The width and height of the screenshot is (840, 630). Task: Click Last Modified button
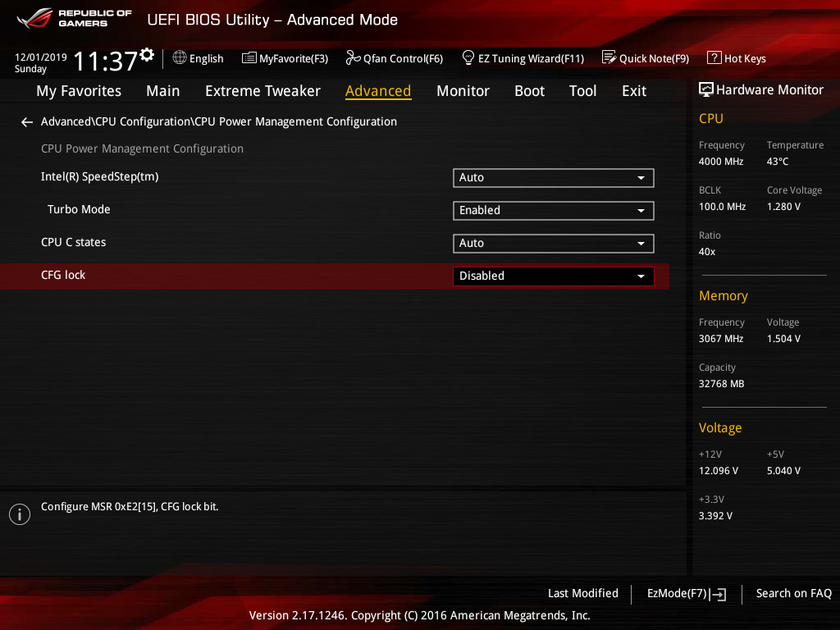click(583, 593)
